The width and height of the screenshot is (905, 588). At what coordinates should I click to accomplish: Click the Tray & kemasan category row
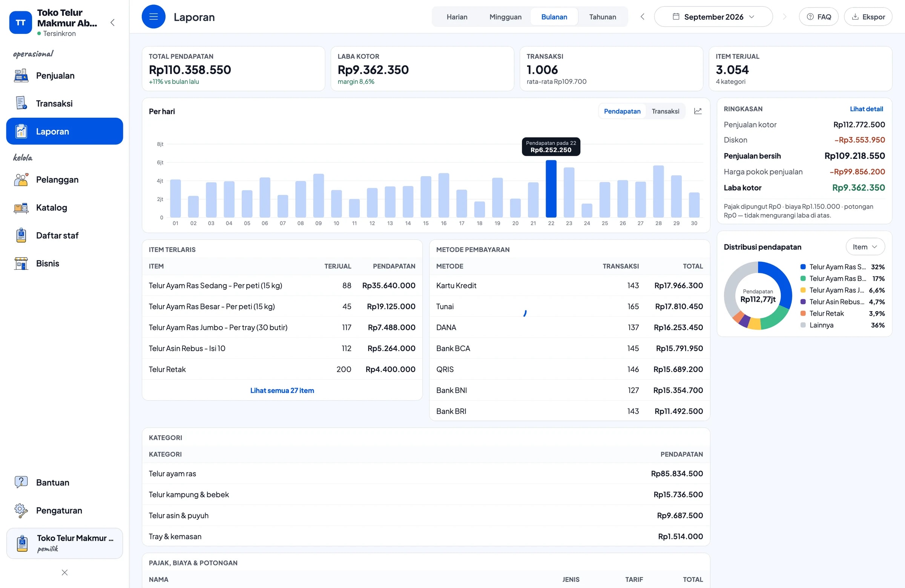click(426, 536)
